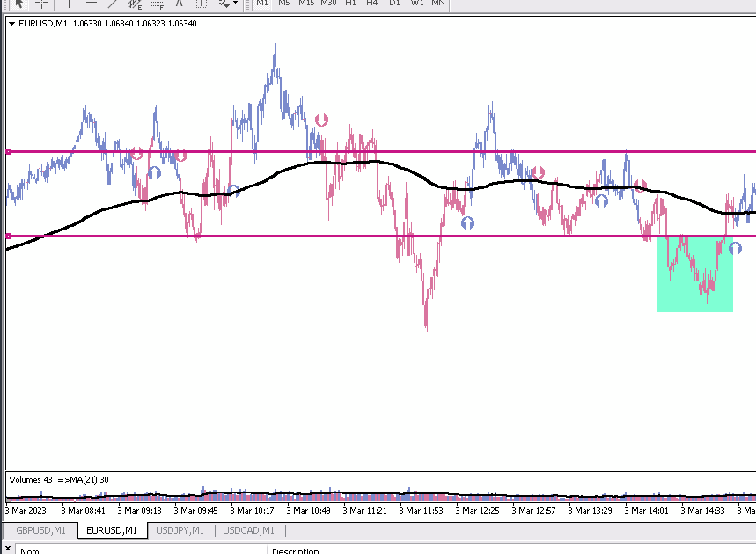Enable the D1 timeframe
The width and height of the screenshot is (756, 554).
pos(395,3)
